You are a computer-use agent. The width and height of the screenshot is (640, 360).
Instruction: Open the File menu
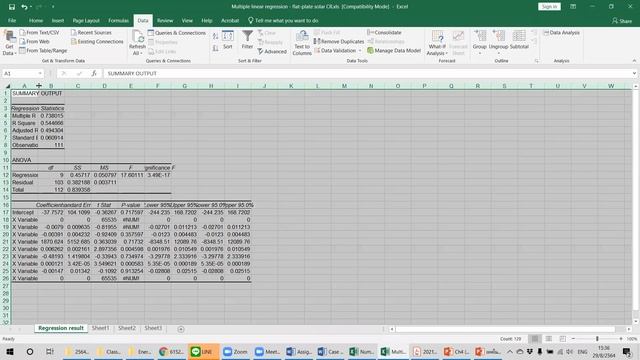pyautogui.click(x=12, y=20)
